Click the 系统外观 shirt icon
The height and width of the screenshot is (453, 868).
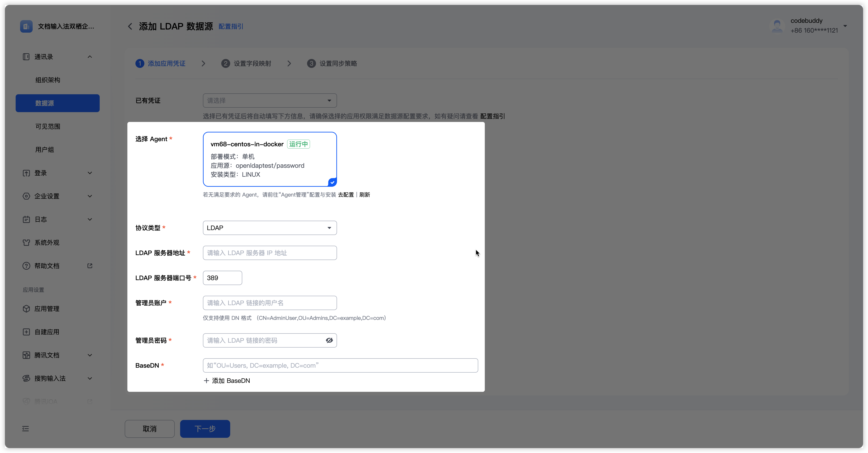click(x=26, y=243)
